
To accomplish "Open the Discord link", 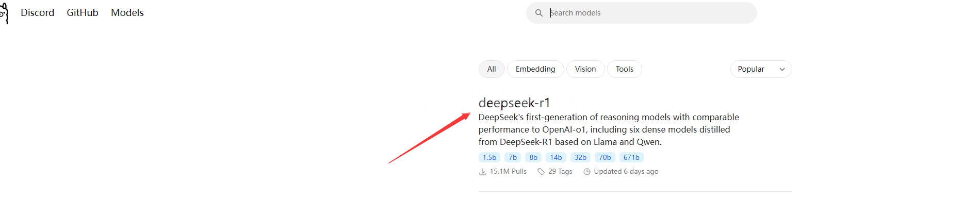I will click(37, 12).
